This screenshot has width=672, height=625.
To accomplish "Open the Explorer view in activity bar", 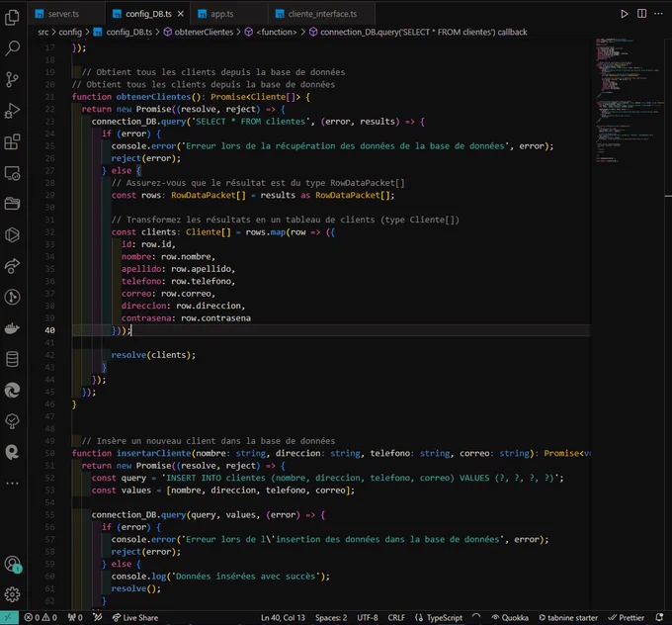I will (12, 17).
